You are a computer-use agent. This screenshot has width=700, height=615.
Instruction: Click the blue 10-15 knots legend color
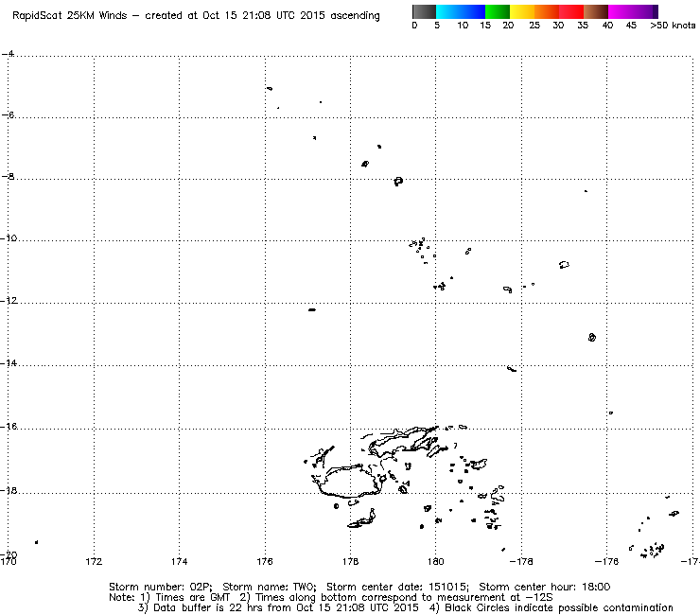[473, 11]
